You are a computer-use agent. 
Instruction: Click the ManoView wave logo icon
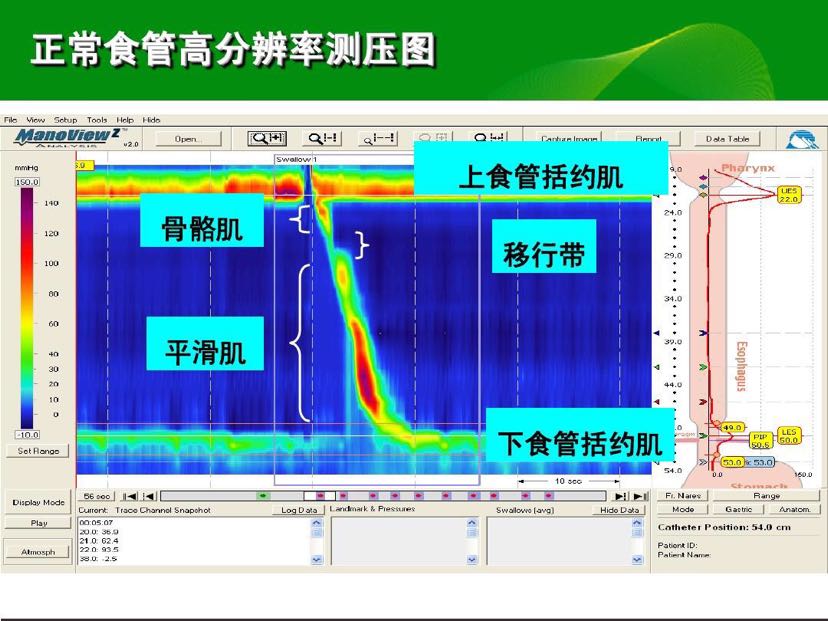tap(801, 139)
